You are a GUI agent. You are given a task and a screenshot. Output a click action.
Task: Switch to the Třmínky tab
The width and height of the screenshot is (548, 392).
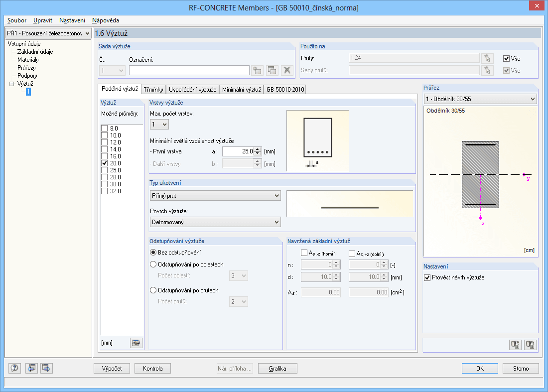[153, 90]
